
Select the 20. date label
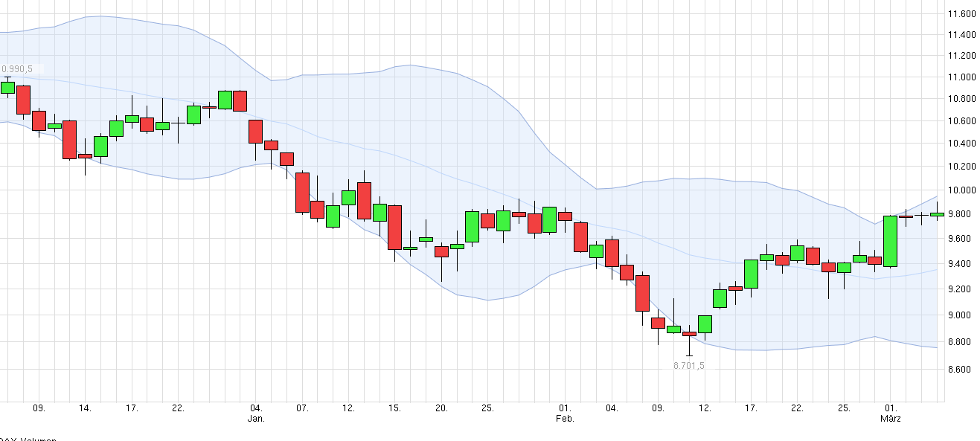pos(441,408)
